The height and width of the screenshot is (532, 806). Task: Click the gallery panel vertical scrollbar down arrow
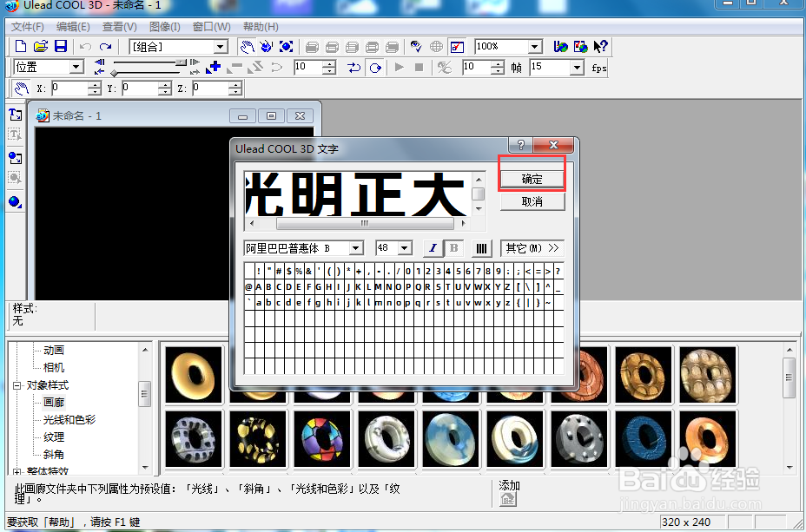point(789,468)
